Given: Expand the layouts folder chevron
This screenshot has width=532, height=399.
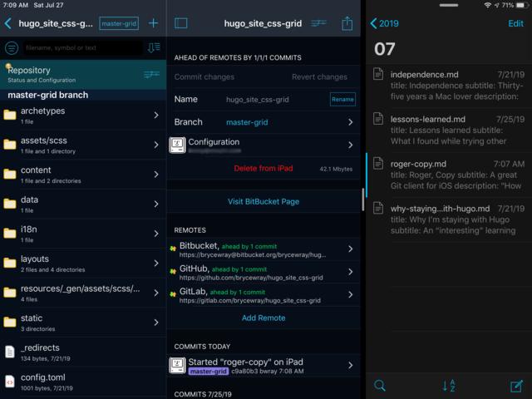Looking at the screenshot, I should coord(156,264).
